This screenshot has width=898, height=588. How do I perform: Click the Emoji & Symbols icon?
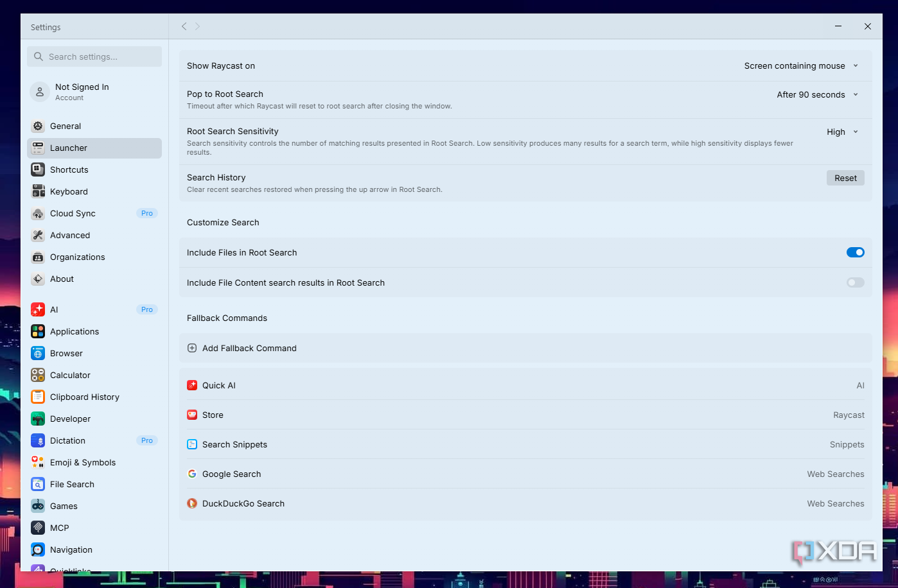[x=38, y=463]
